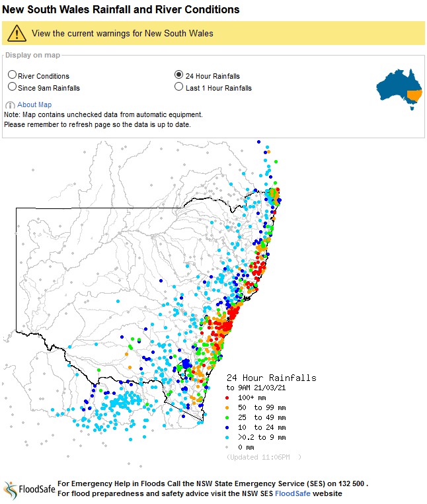Click the 24 Hour Rainfalls legend title

[x=272, y=378]
